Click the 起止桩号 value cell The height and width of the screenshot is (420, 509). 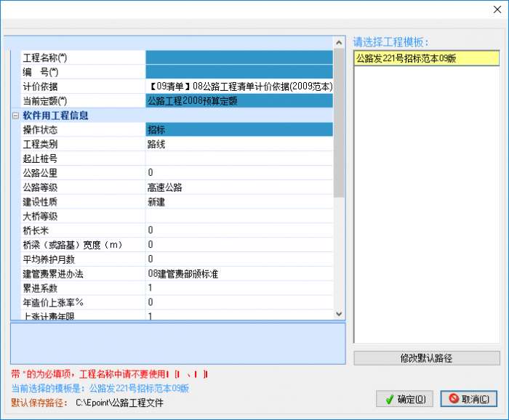point(239,158)
